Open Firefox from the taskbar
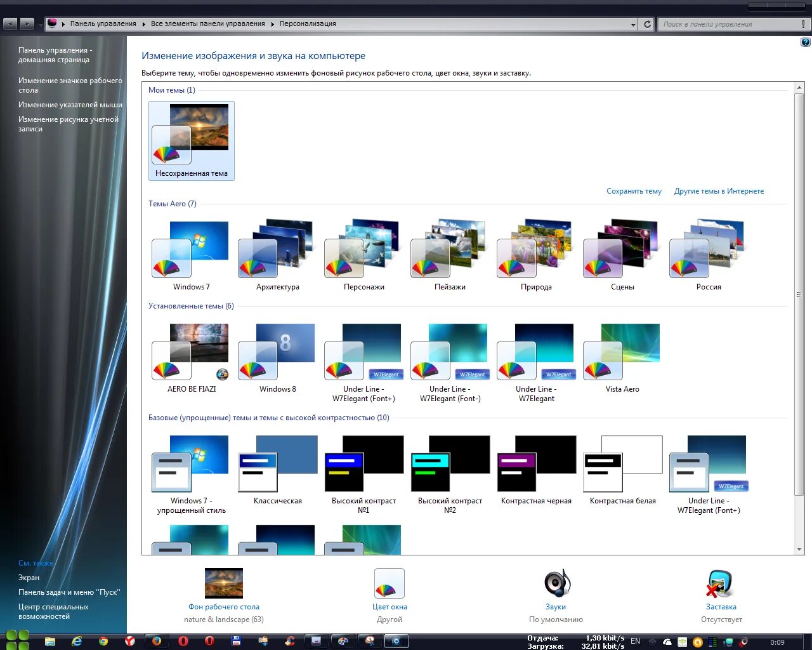The height and width of the screenshot is (650, 812). 157,641
